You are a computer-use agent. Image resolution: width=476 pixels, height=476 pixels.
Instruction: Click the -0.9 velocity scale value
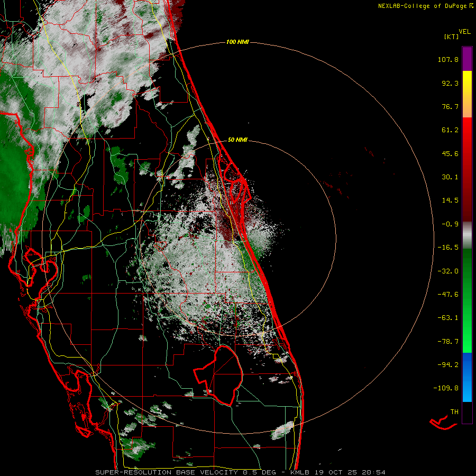(x=450, y=224)
